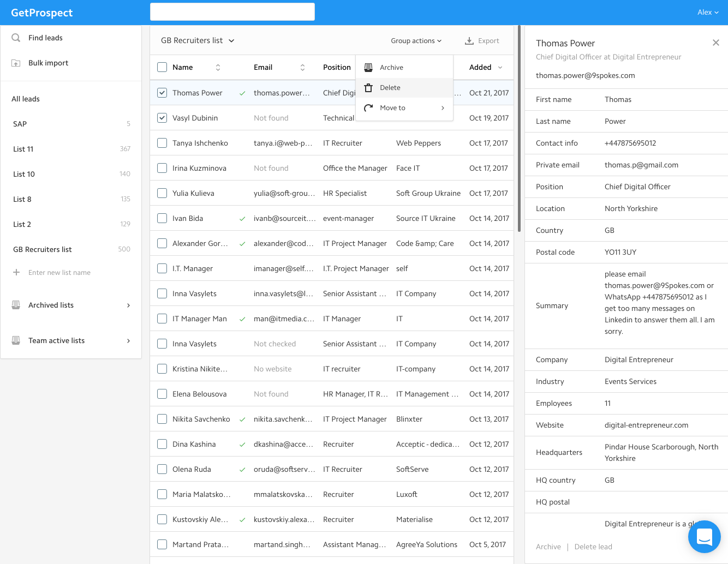Click the Archived lists icon
Screen dimensions: 728x564
tap(16, 305)
